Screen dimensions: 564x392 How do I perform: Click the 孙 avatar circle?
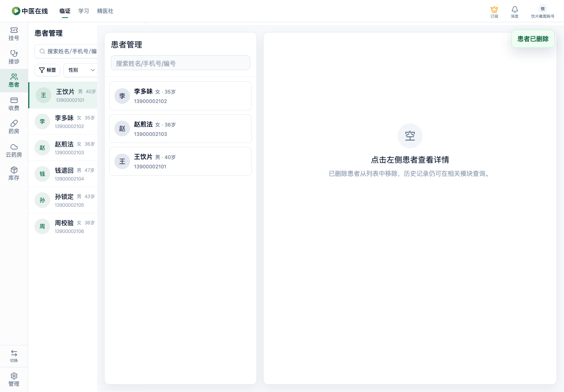pyautogui.click(x=42, y=200)
